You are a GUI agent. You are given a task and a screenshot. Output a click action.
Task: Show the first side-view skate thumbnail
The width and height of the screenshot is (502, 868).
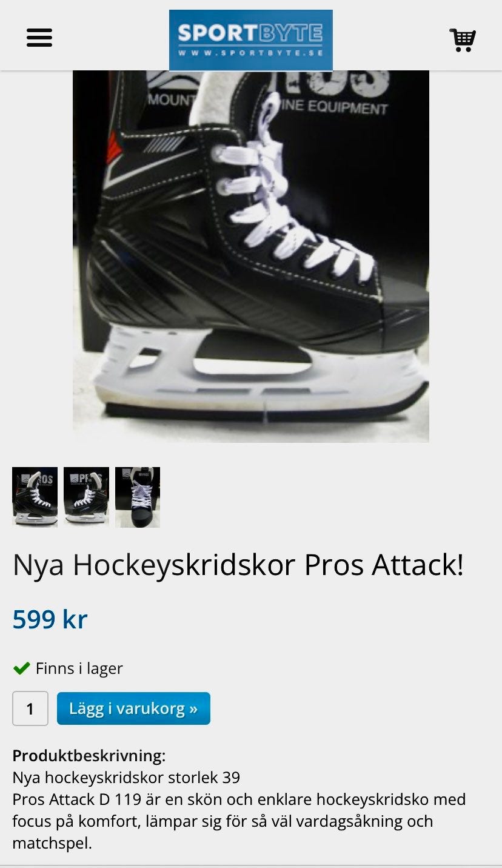click(35, 497)
